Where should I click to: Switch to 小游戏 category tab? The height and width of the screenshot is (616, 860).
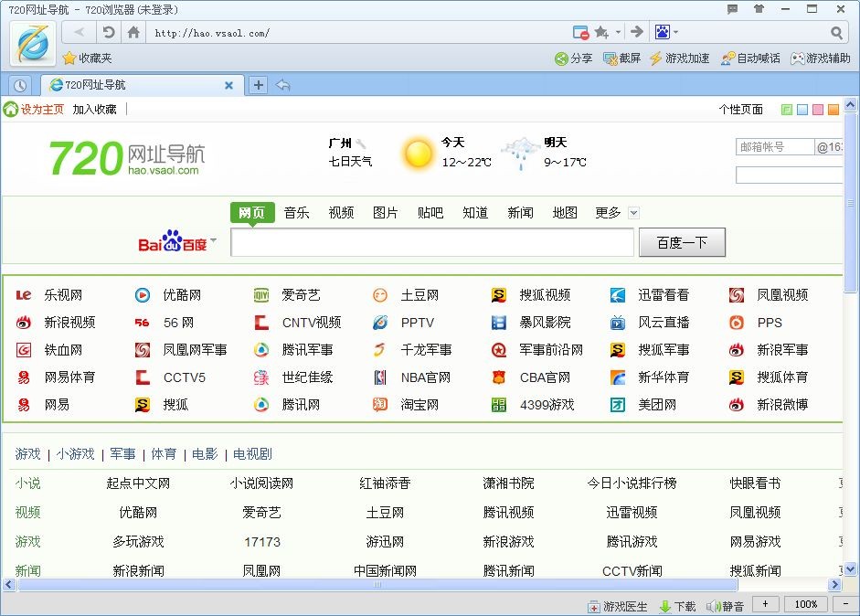[75, 454]
